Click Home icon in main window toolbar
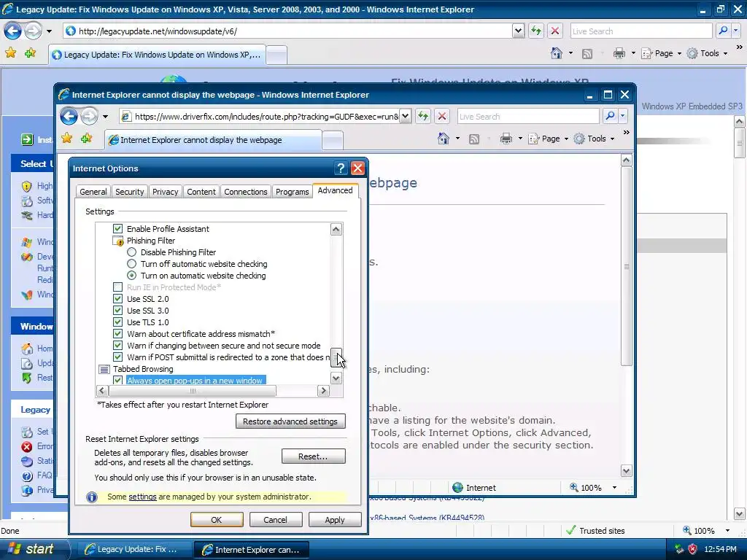Viewport: 747px width, 560px height. 557,53
